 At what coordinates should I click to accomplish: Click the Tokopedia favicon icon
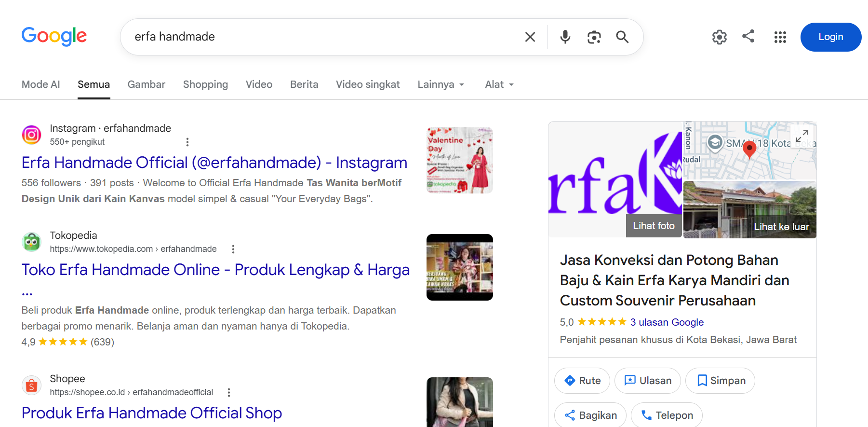[x=32, y=242]
